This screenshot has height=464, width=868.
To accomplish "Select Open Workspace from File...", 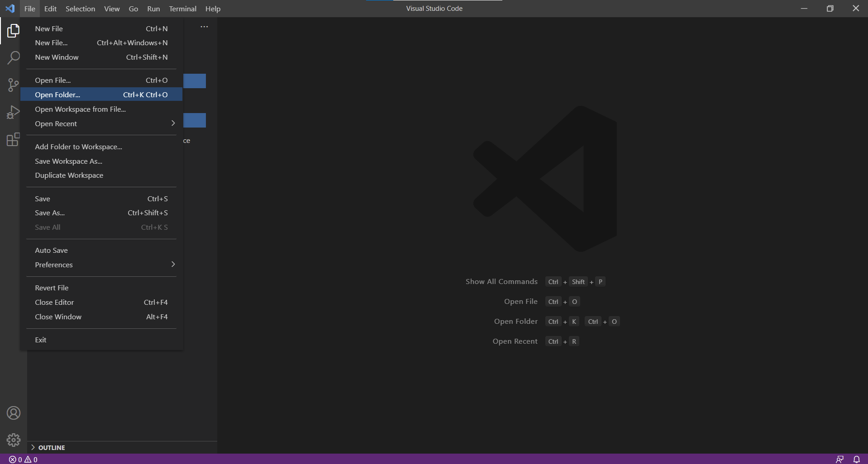I will [x=101, y=109].
